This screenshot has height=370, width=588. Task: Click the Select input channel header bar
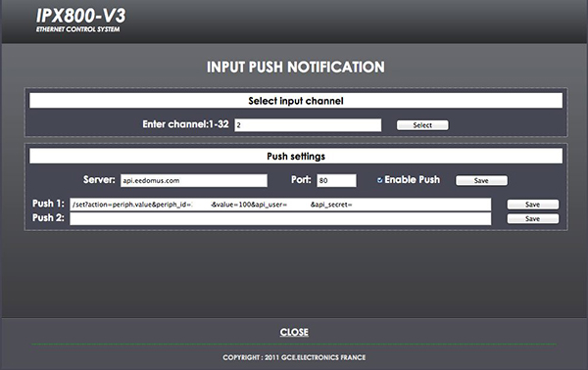tap(296, 101)
